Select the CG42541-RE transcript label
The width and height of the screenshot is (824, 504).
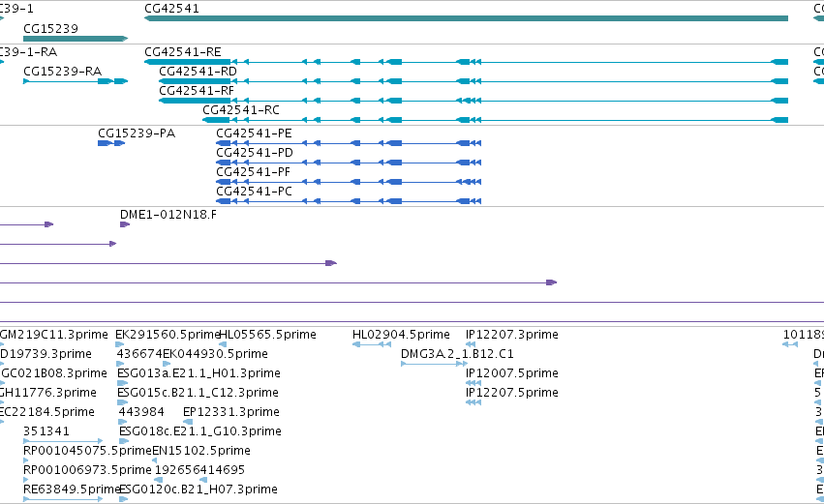point(183,52)
